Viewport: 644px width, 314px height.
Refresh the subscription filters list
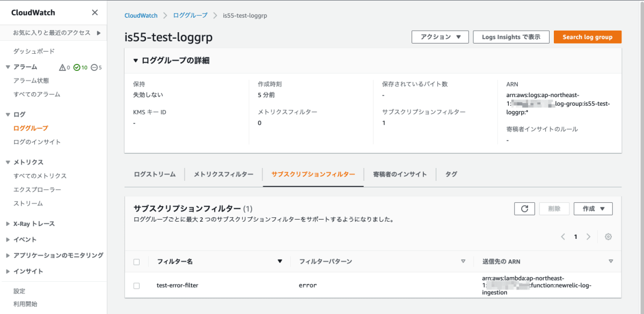coord(524,209)
